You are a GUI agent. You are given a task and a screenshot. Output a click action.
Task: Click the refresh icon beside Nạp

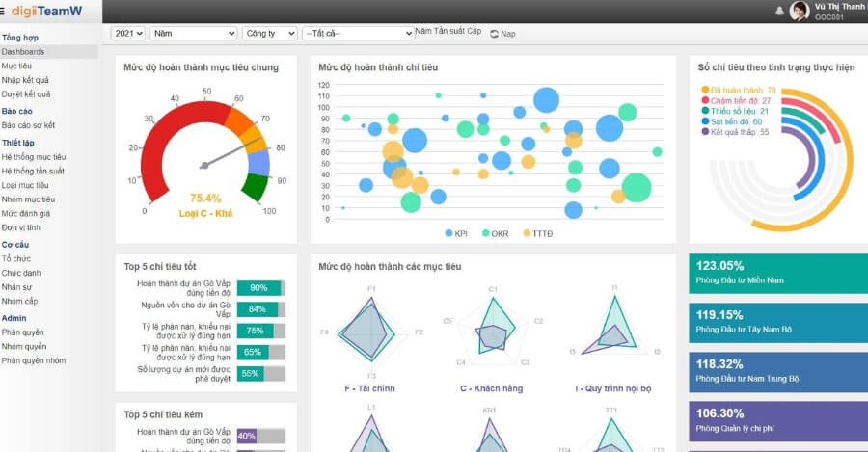coord(494,34)
